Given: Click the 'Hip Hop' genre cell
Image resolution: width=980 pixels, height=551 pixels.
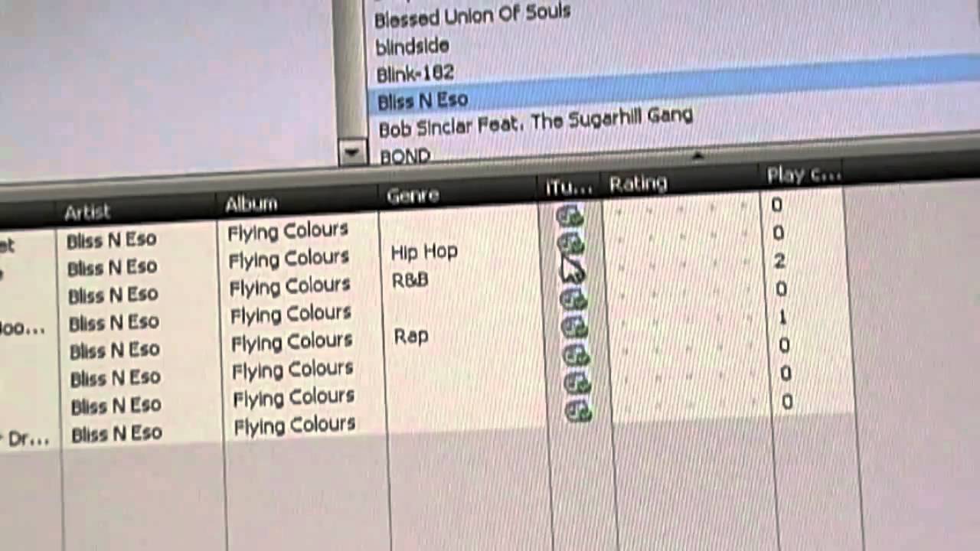Looking at the screenshot, I should (423, 252).
